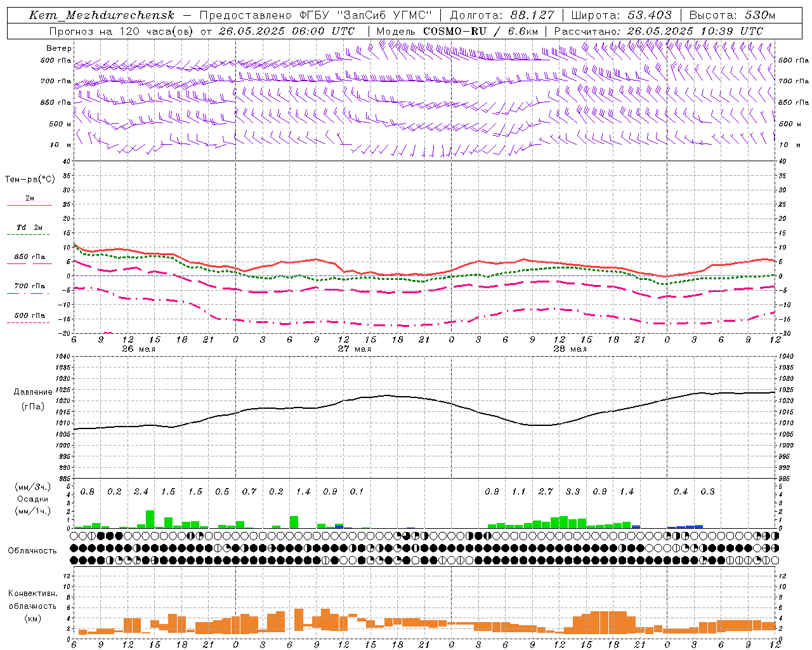This screenshot has width=812, height=650.
Task: Click the red 2м legend line
Action: click(x=29, y=205)
